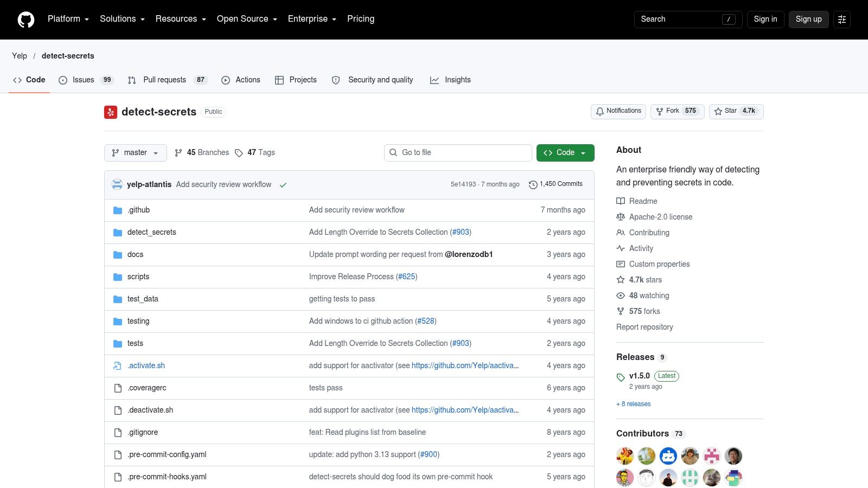Open the testing folder icon
This screenshot has height=488, width=868.
click(x=118, y=322)
